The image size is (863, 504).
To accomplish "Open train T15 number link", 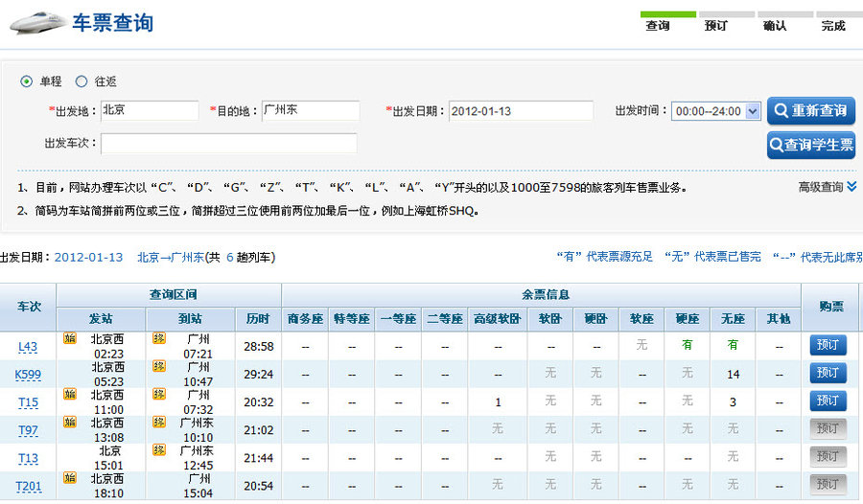I will click(x=28, y=402).
